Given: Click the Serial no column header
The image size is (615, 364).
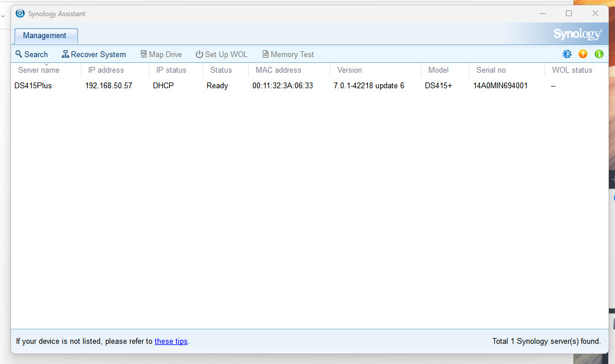Looking at the screenshot, I should [507, 70].
